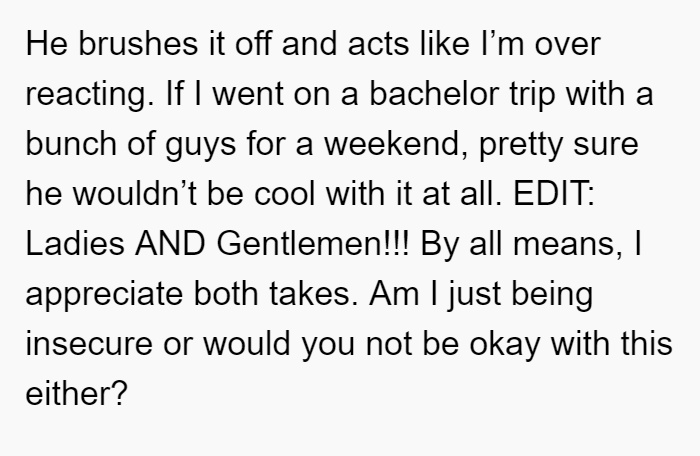The image size is (700, 456).
Task: Click the "EDIT:" label in the text
Action: tap(554, 194)
